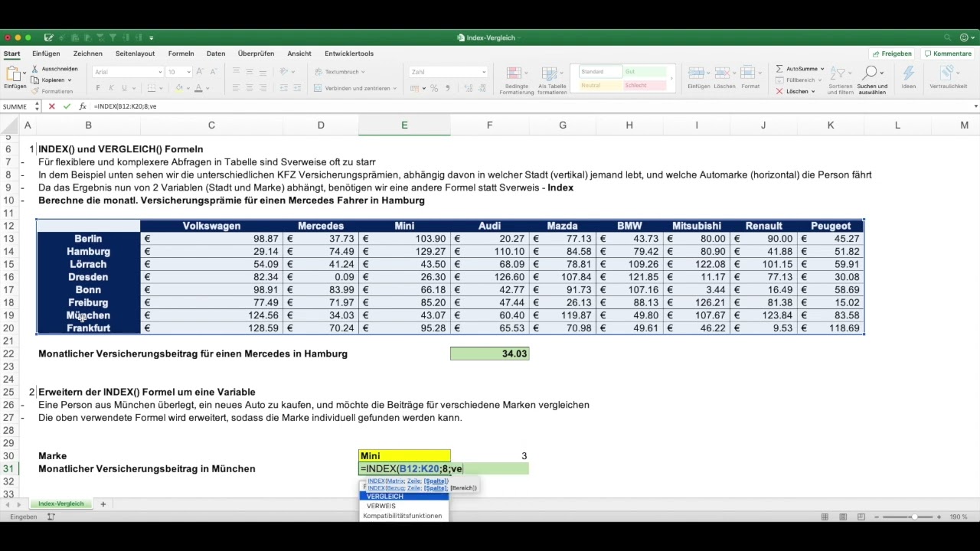Screen dimensions: 980x551
Task: Click the currency accounting format icon
Action: click(x=415, y=88)
